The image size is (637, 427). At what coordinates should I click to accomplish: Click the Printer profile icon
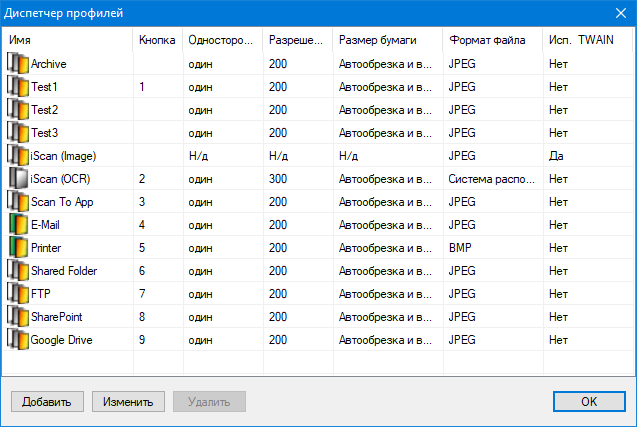click(x=18, y=247)
